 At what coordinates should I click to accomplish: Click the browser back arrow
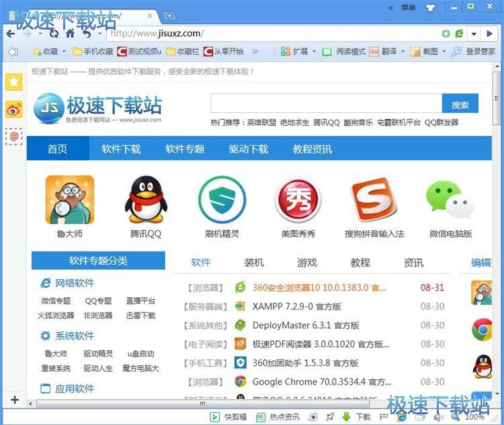(x=11, y=34)
